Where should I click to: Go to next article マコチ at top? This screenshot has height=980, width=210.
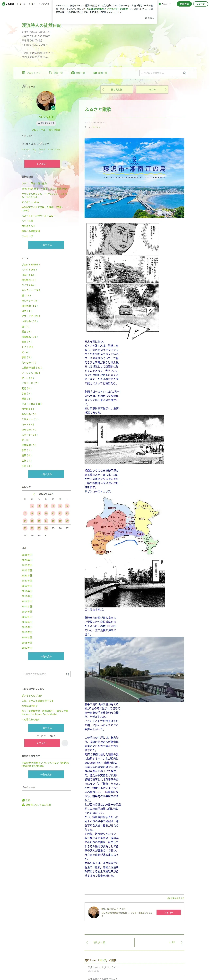[152, 89]
